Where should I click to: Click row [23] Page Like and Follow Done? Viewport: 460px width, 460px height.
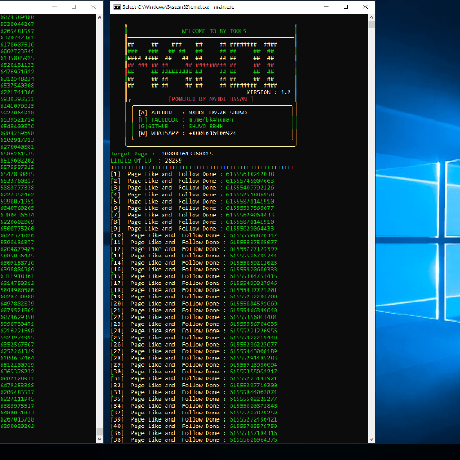(x=194, y=324)
